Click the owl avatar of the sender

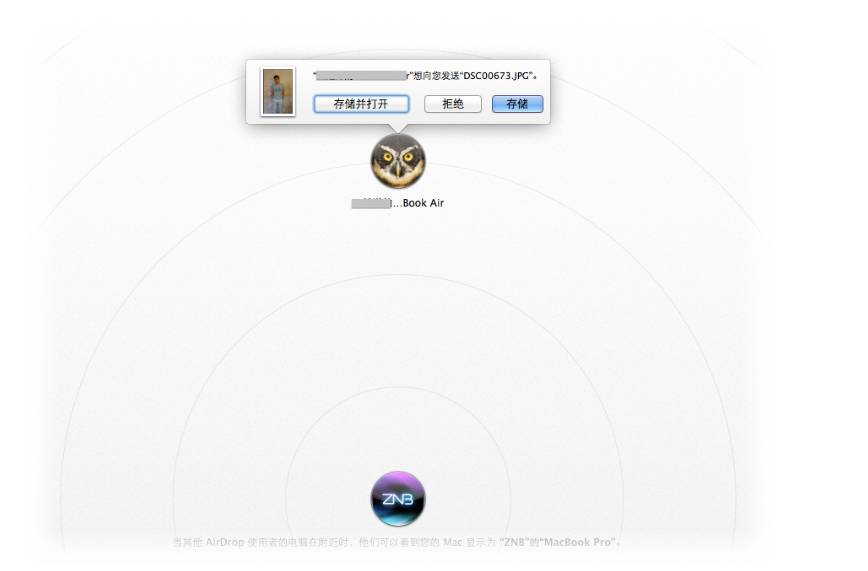(398, 161)
